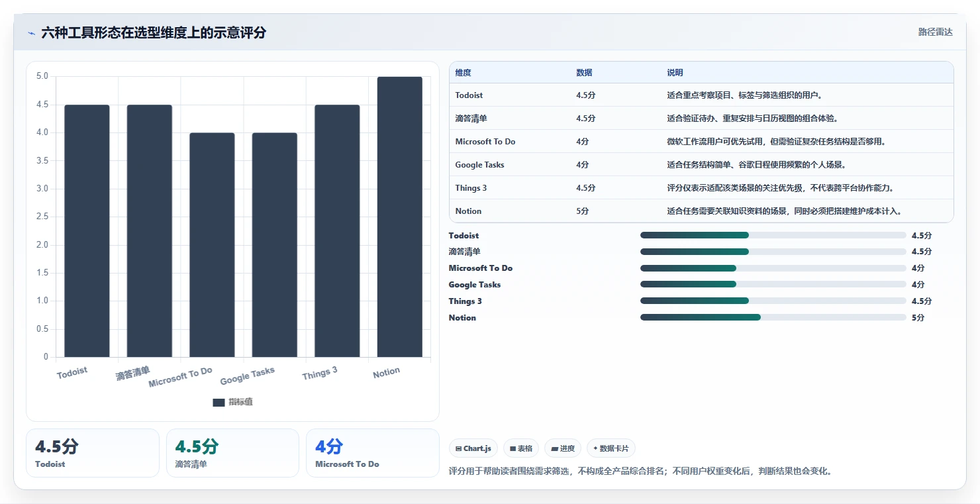Click the 表格 tag chip
Image resolution: width=980 pixels, height=504 pixels.
tap(521, 448)
